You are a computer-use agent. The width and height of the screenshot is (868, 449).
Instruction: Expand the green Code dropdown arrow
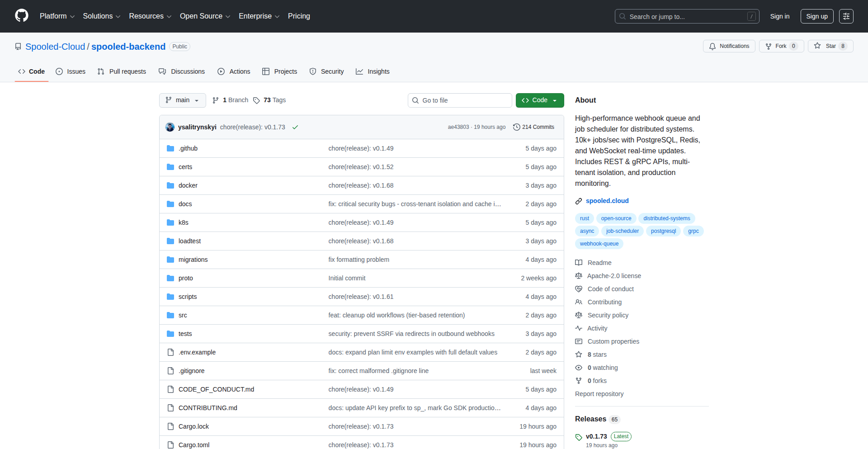(x=555, y=100)
